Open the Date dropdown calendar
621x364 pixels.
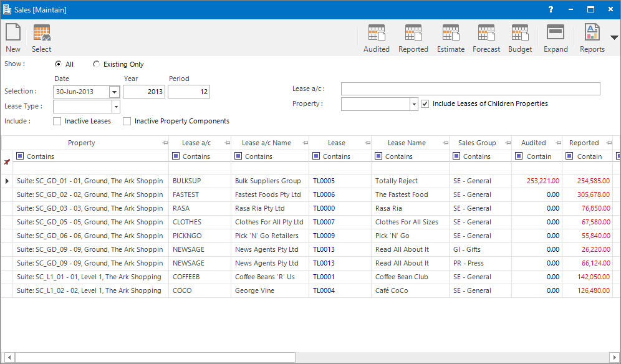click(x=114, y=92)
